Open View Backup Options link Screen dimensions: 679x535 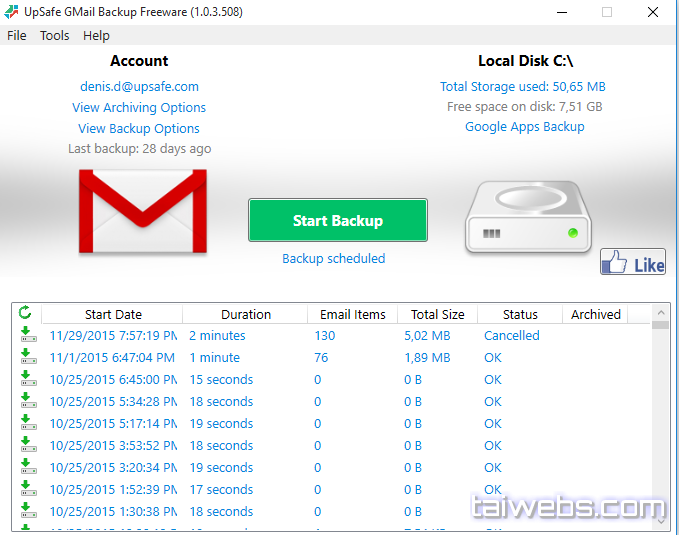click(x=139, y=128)
